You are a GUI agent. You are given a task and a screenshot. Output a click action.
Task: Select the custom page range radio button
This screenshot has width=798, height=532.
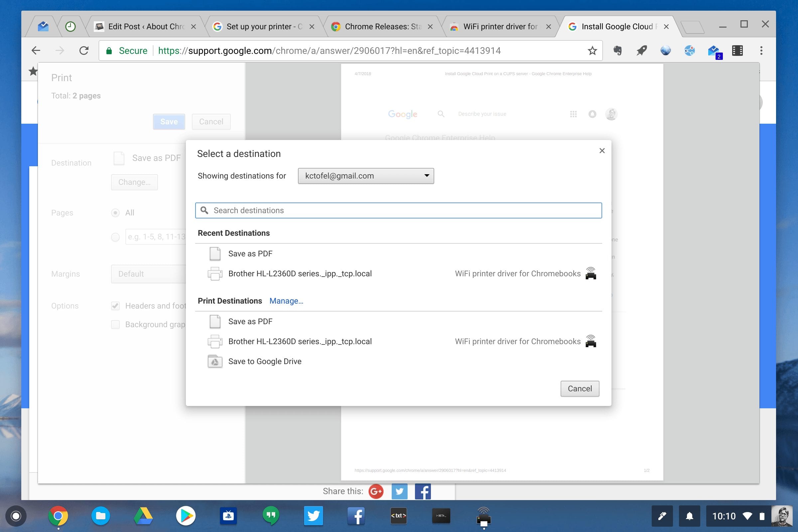(x=115, y=237)
